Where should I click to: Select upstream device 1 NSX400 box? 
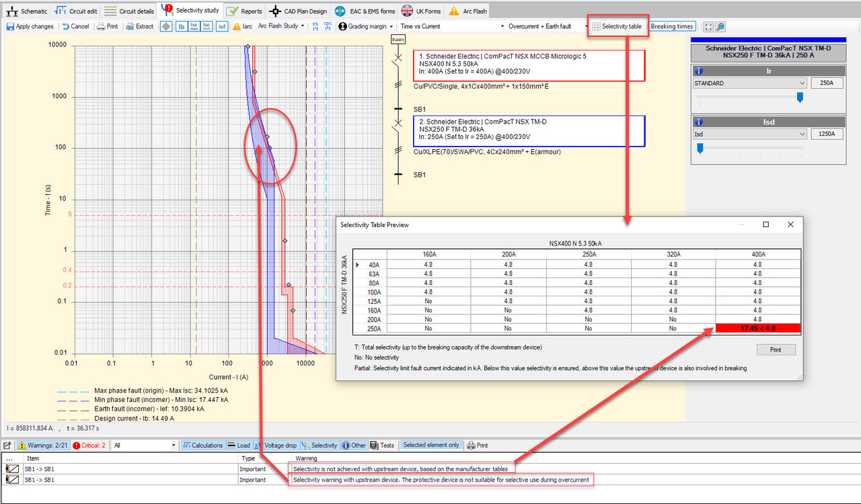click(x=529, y=65)
